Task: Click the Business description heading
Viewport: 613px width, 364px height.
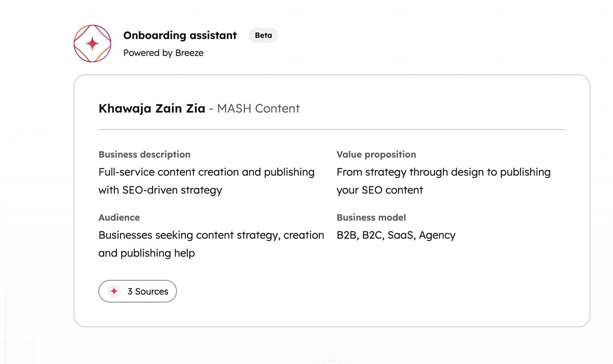Action: [x=144, y=154]
